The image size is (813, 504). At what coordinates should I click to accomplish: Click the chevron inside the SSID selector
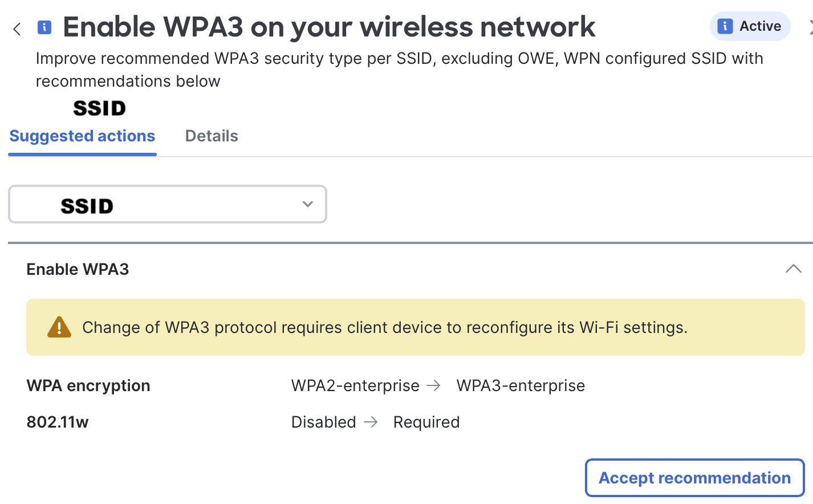[x=308, y=204]
